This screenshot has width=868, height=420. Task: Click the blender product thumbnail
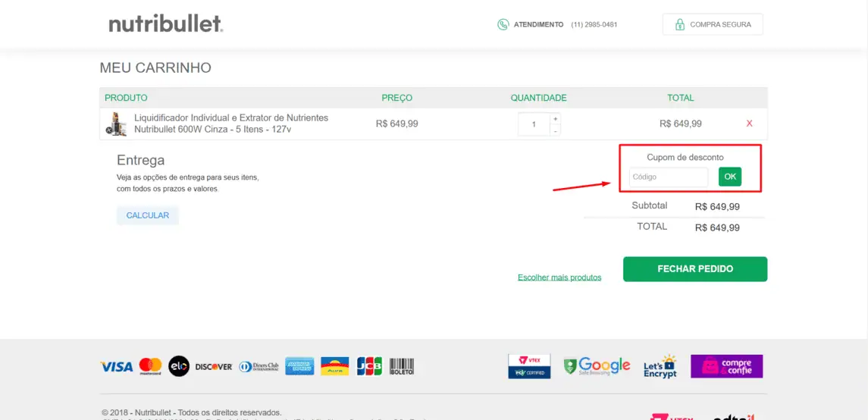pos(116,124)
